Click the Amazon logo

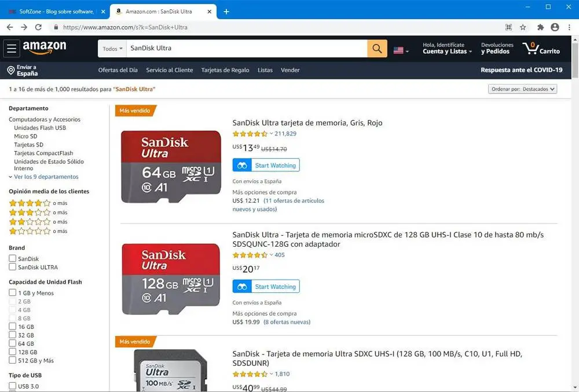click(45, 47)
